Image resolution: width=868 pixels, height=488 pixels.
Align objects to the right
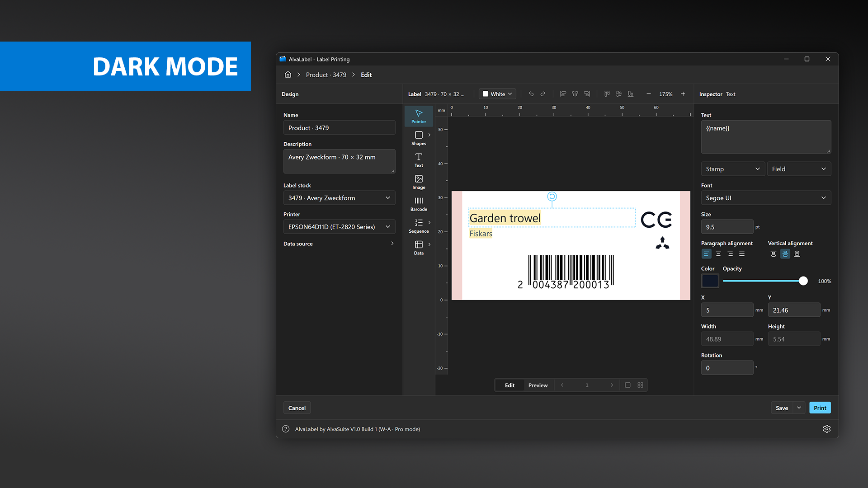point(587,94)
